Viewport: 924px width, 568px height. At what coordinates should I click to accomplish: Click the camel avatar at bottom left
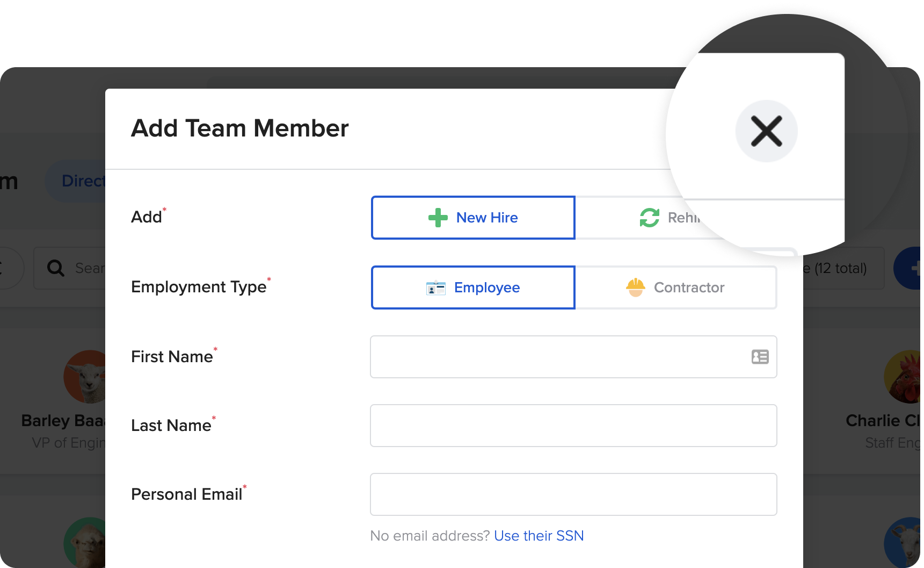coord(86,543)
